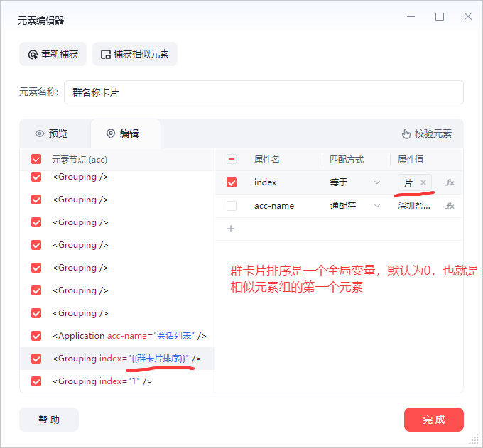Open 等于 match mode dropdown
This screenshot has width=483, height=448.
point(355,182)
